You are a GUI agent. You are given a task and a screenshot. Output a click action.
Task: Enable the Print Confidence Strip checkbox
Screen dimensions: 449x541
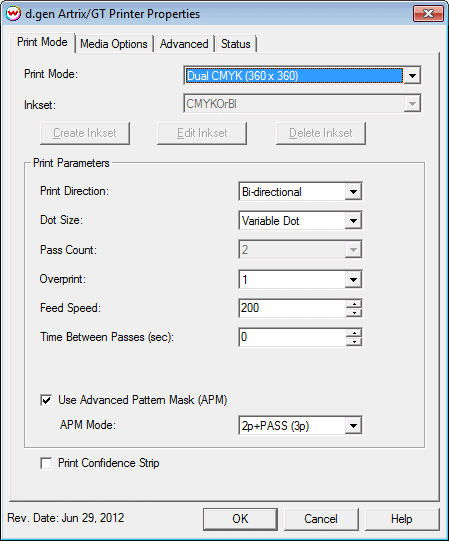point(46,463)
